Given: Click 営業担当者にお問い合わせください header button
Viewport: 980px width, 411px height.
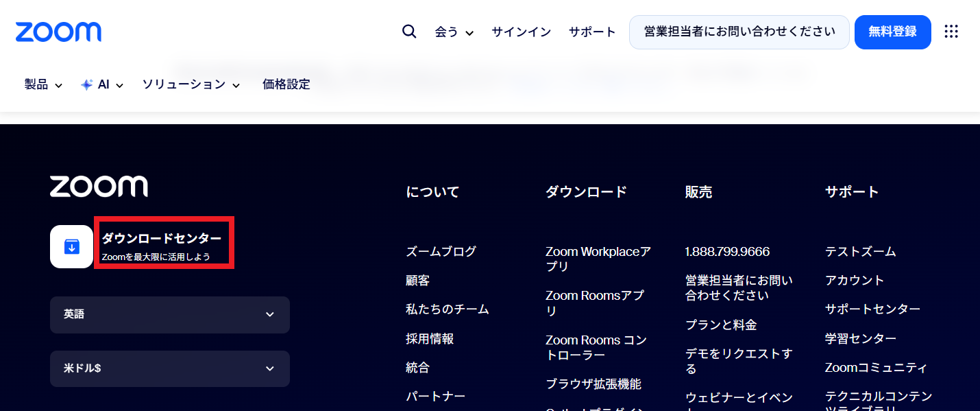Looking at the screenshot, I should [x=739, y=32].
